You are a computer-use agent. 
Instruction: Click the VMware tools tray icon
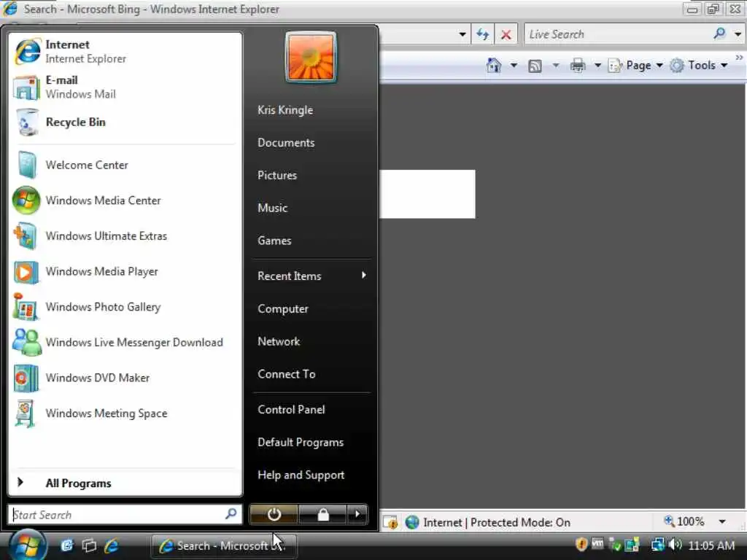click(x=597, y=543)
